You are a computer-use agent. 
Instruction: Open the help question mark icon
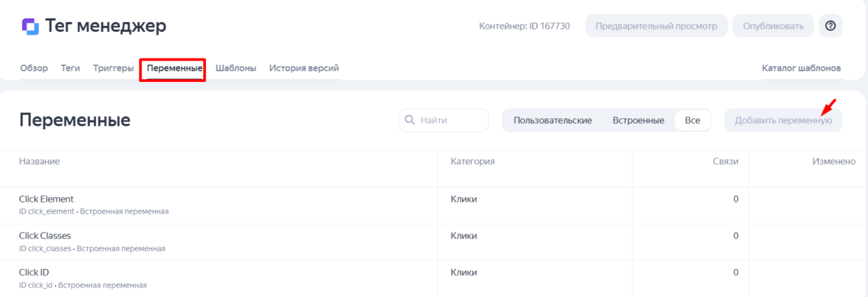pyautogui.click(x=830, y=26)
